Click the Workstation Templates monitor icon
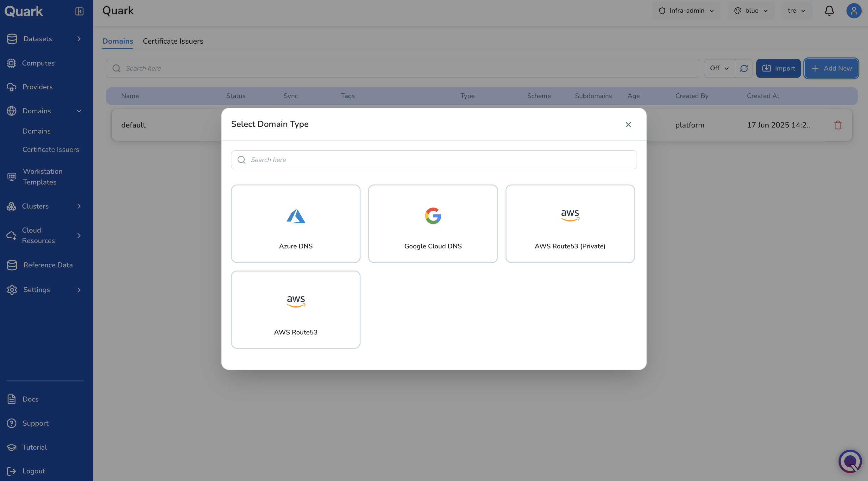The width and height of the screenshot is (868, 481). 11,177
